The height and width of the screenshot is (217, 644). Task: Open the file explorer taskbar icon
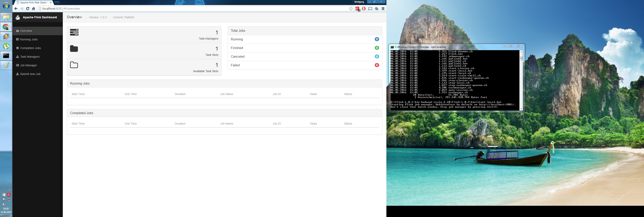pos(6,17)
